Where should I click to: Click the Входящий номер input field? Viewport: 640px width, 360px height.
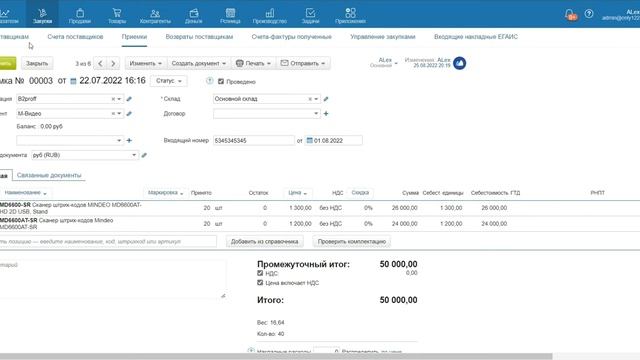(x=253, y=140)
